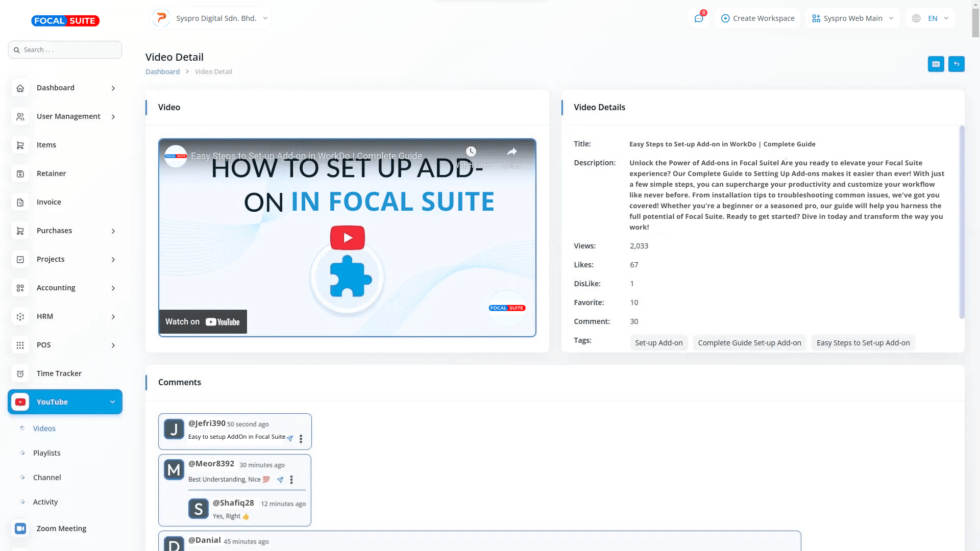Click the Watch later clock icon
This screenshot has width=980, height=551.
click(x=471, y=152)
